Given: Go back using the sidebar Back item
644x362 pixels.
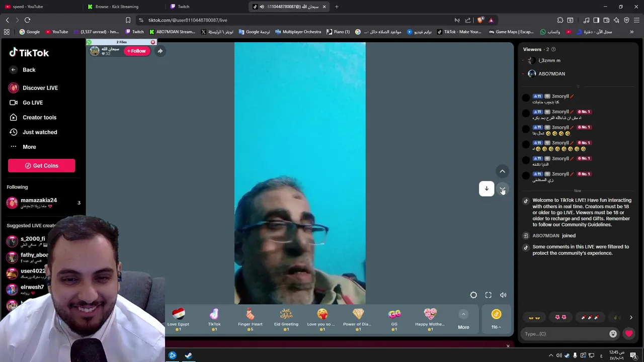Looking at the screenshot, I should (x=23, y=70).
